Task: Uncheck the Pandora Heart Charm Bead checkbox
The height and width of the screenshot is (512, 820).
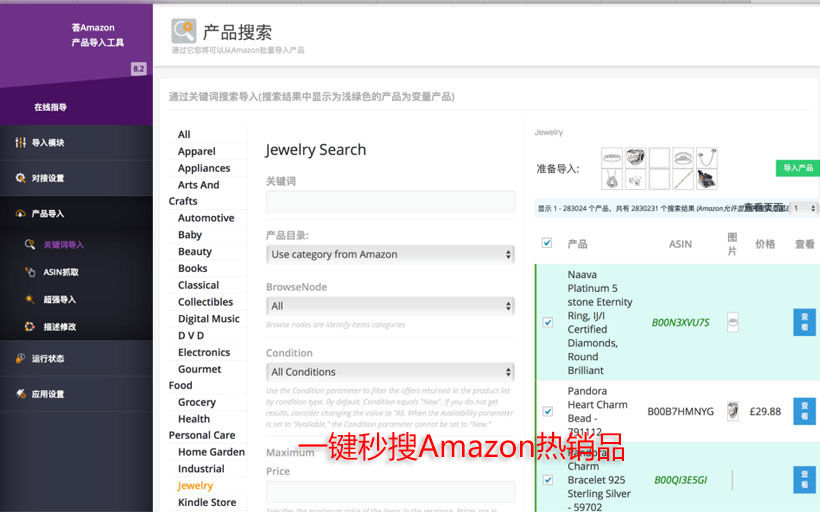Action: (x=547, y=410)
